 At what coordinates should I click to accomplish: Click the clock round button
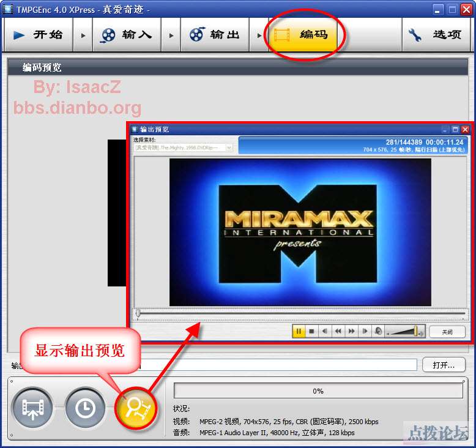84,408
